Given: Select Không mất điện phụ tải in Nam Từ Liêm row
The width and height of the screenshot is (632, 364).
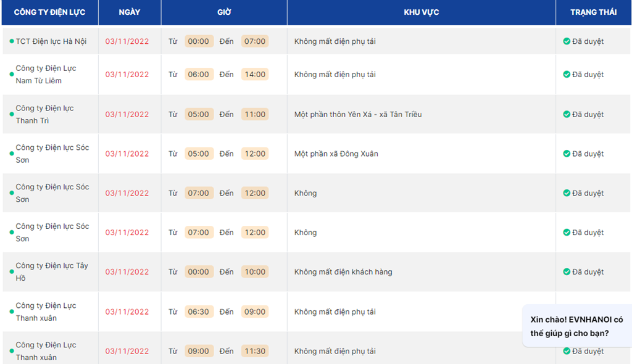Looking at the screenshot, I should [335, 74].
